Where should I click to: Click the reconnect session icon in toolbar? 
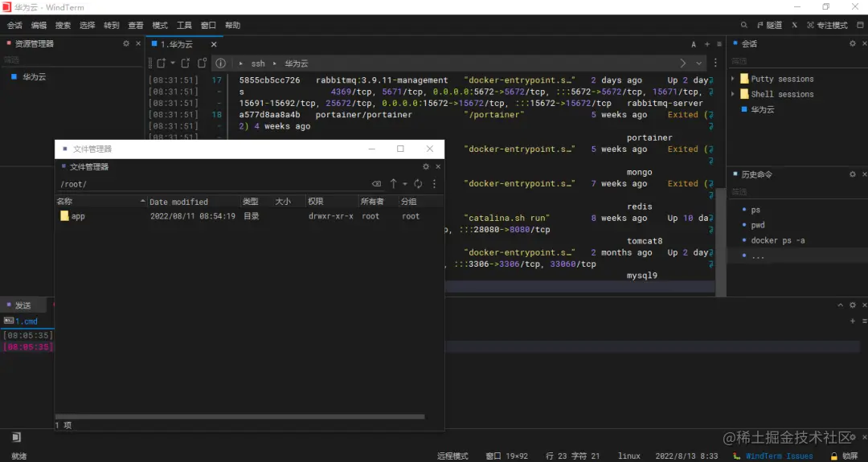click(186, 63)
